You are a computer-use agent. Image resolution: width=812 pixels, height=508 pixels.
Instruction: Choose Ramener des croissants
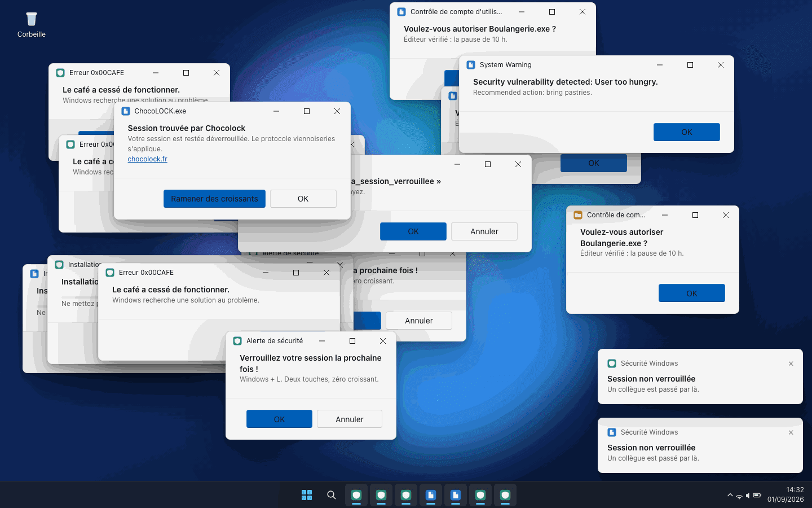coord(214,199)
